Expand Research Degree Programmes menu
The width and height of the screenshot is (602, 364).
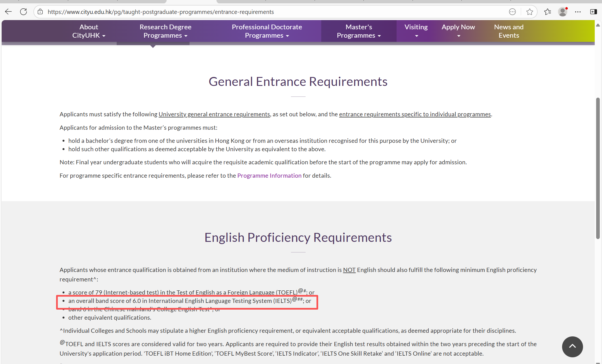click(x=165, y=31)
